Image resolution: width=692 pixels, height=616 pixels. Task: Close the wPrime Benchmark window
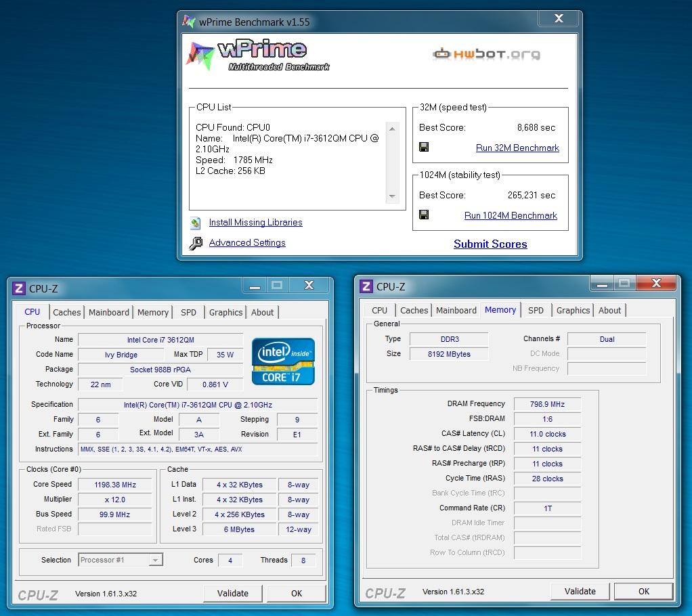click(559, 18)
